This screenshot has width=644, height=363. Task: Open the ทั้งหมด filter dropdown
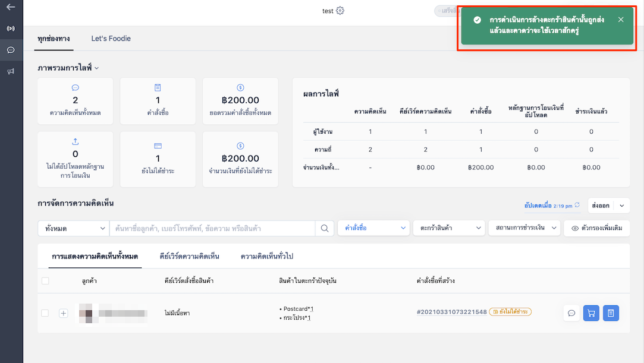coord(74,229)
